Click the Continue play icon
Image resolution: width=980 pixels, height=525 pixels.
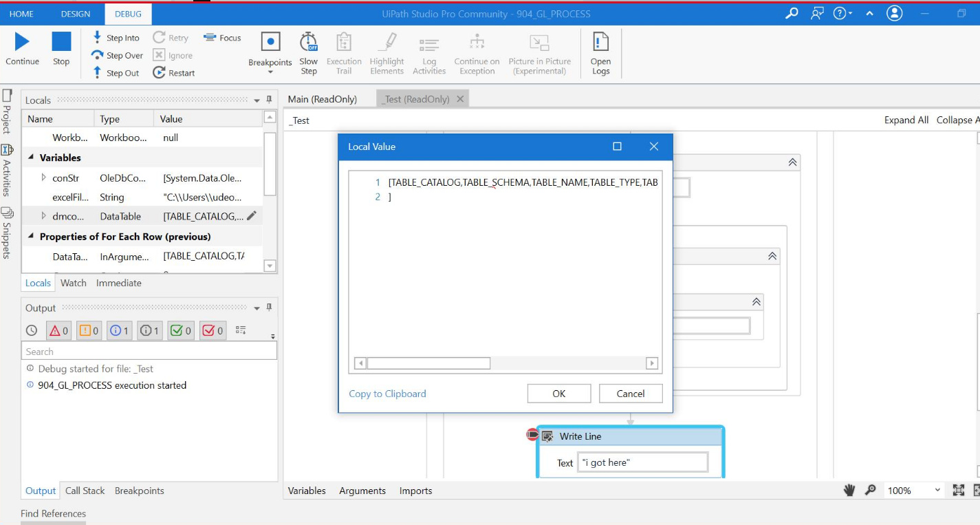click(22, 42)
